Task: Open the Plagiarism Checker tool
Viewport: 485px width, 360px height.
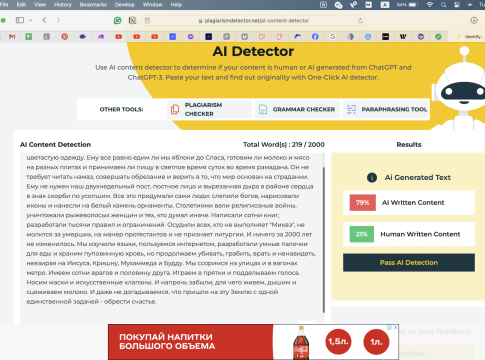Action: click(x=209, y=109)
